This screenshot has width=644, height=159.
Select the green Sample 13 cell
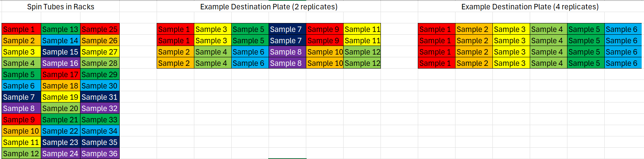coord(60,29)
